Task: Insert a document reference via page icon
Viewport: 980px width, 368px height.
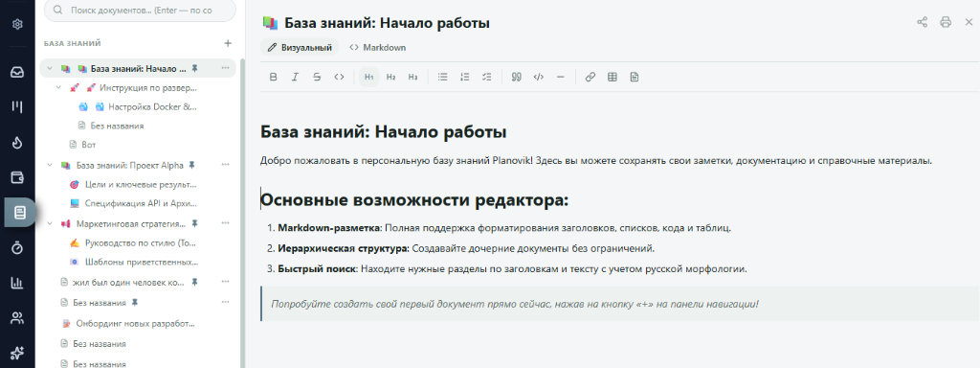Action: pos(635,77)
